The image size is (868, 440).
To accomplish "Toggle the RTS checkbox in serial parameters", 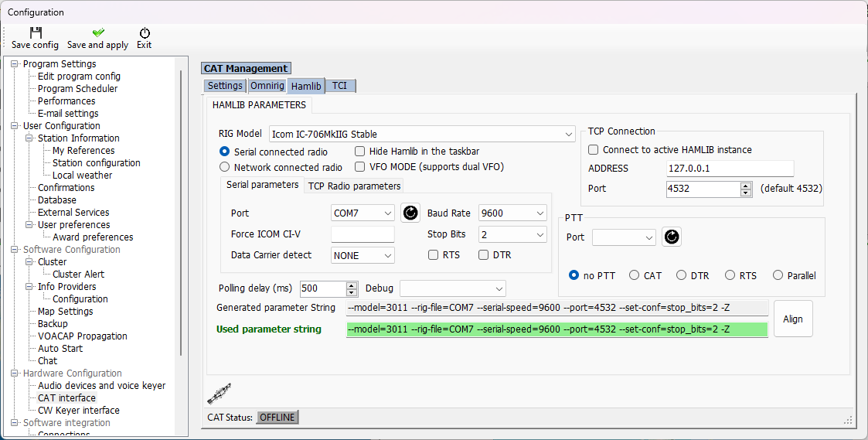I will (434, 255).
